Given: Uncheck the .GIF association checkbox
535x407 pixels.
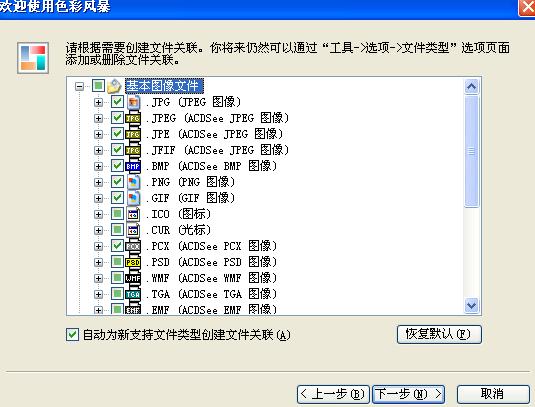Looking at the screenshot, I should [x=117, y=198].
